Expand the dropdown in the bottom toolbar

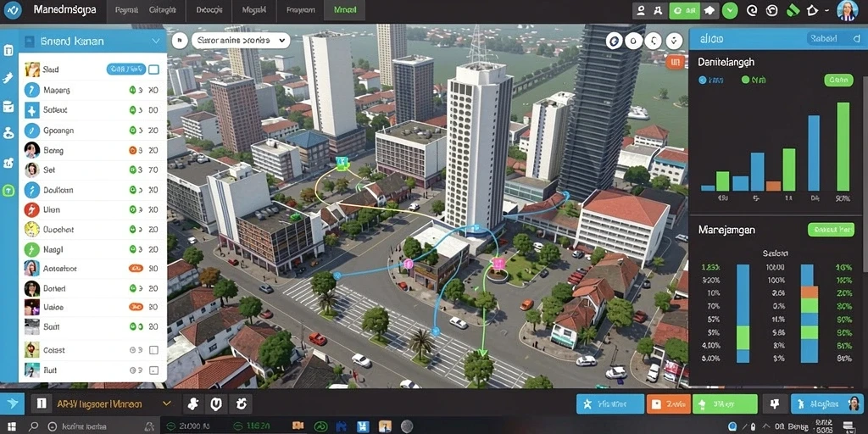pos(167,404)
